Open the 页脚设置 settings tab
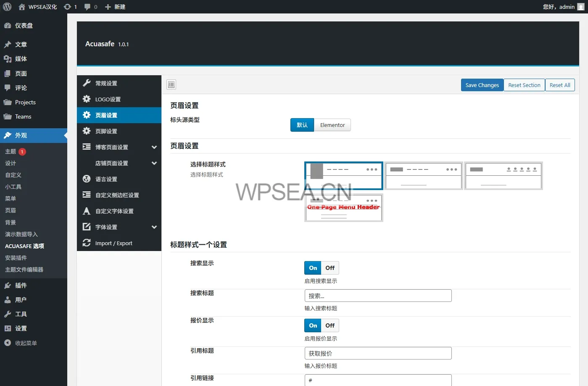 pyautogui.click(x=106, y=131)
